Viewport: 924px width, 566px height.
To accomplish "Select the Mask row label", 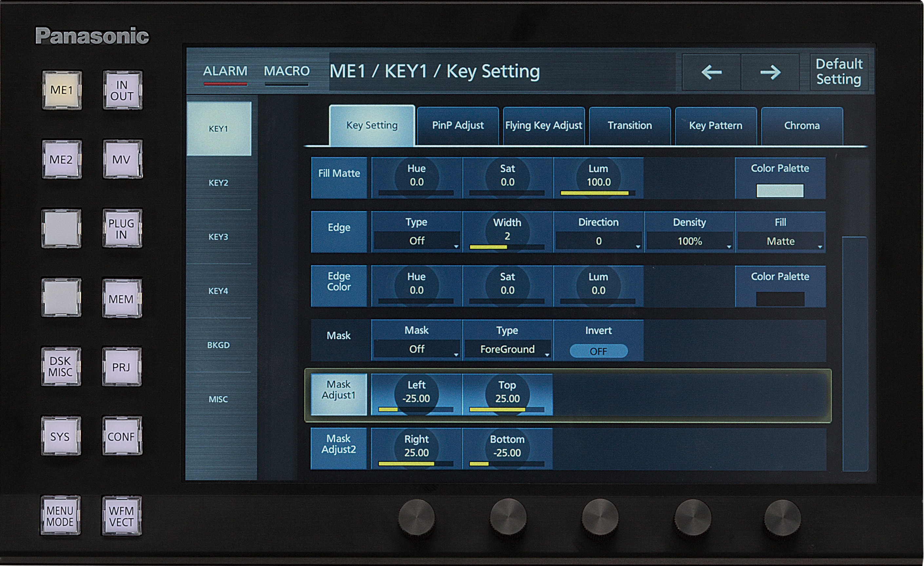I will [339, 340].
